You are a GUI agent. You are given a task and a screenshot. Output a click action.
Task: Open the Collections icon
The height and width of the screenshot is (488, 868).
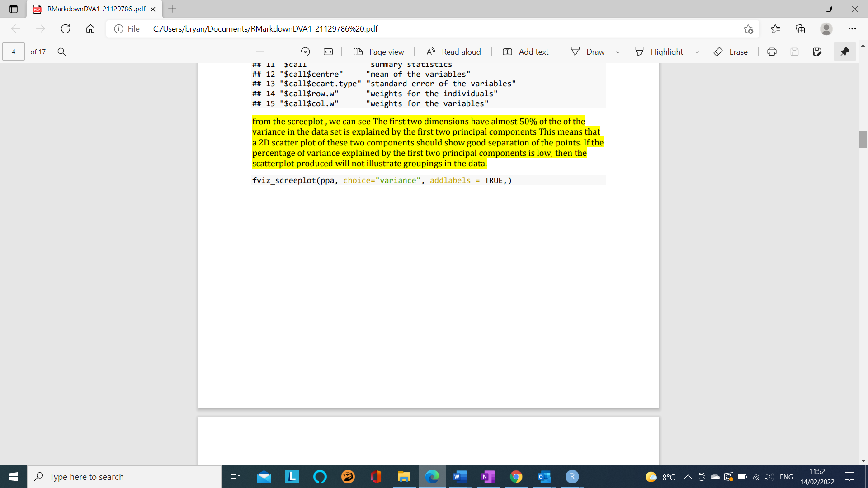coord(800,29)
